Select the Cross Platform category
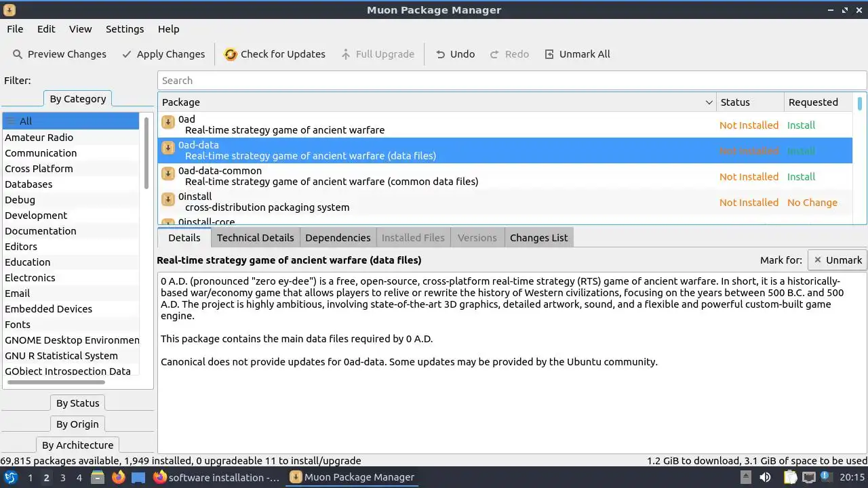868x488 pixels. pos(71,169)
